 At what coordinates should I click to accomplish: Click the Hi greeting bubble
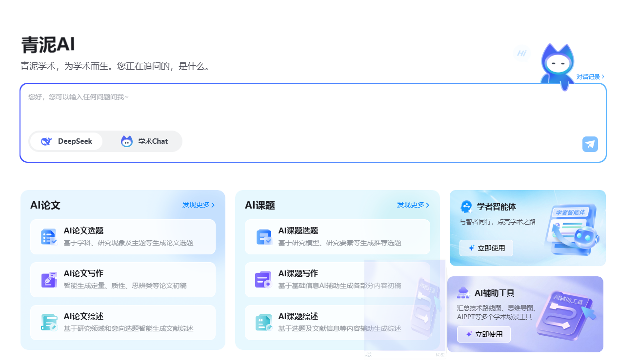[x=521, y=54]
